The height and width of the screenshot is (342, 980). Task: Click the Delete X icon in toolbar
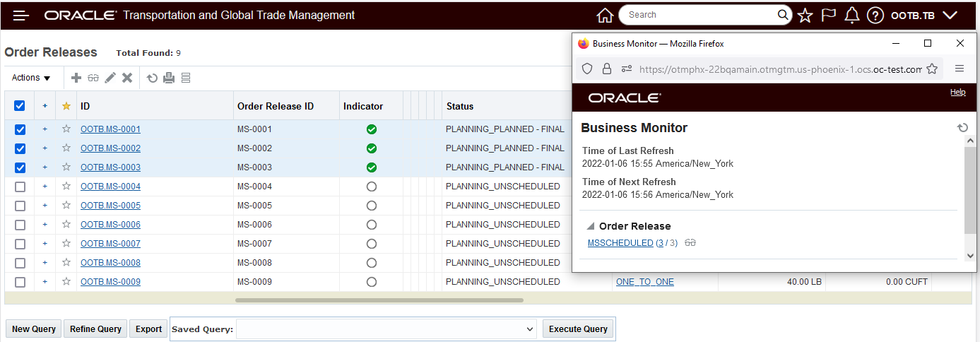127,78
